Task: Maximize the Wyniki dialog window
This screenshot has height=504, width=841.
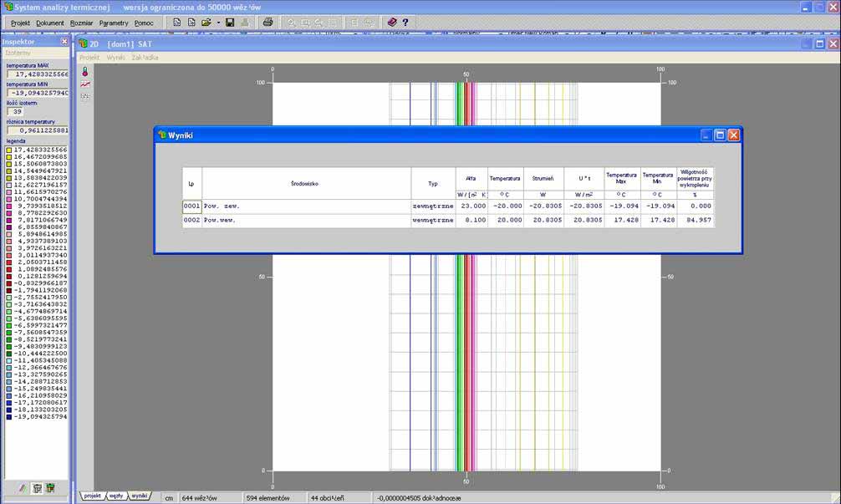Action: coord(720,135)
